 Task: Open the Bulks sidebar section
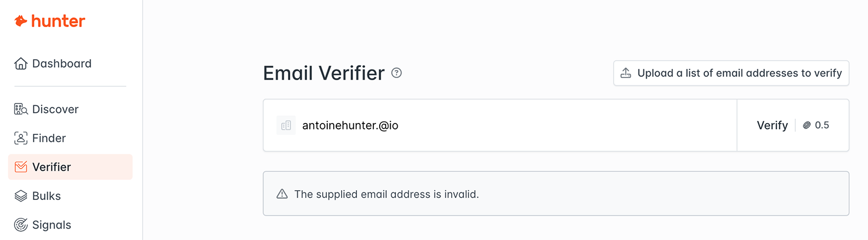tap(47, 196)
